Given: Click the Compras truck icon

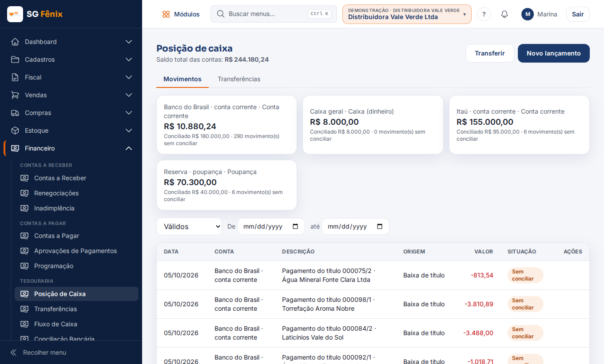Looking at the screenshot, I should point(15,113).
